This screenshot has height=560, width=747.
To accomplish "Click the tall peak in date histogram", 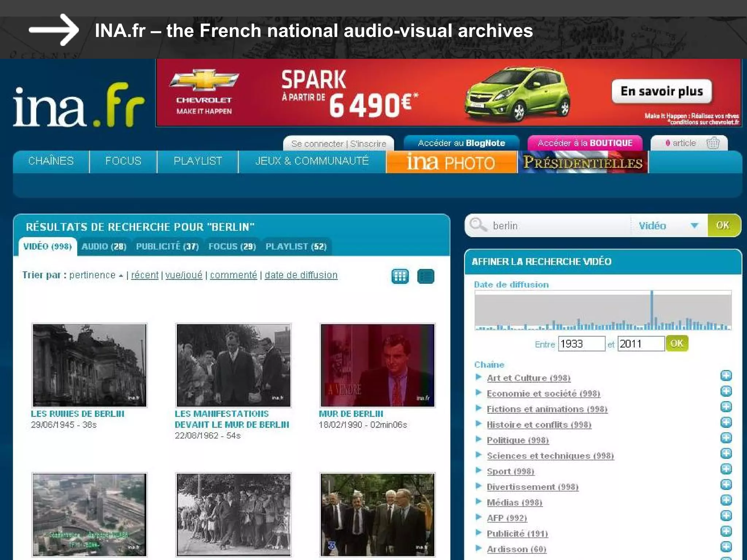I will point(652,310).
